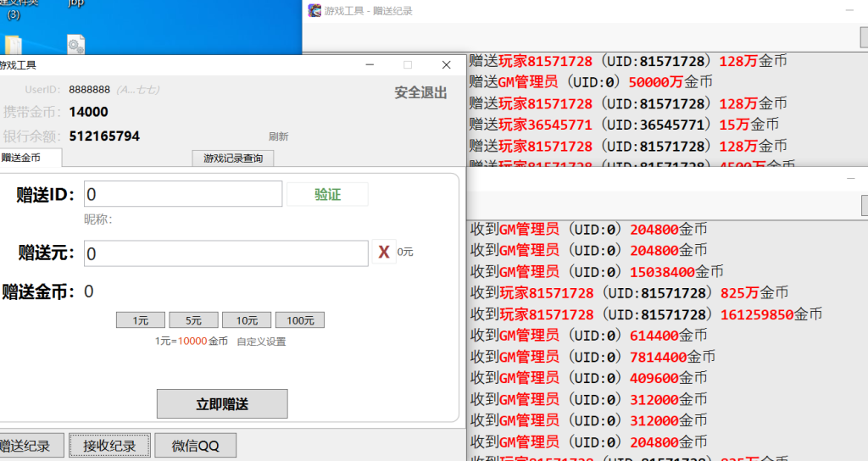Select the 收到GM管理员 614400金币 row
Screen dimensions: 868x461
589,336
